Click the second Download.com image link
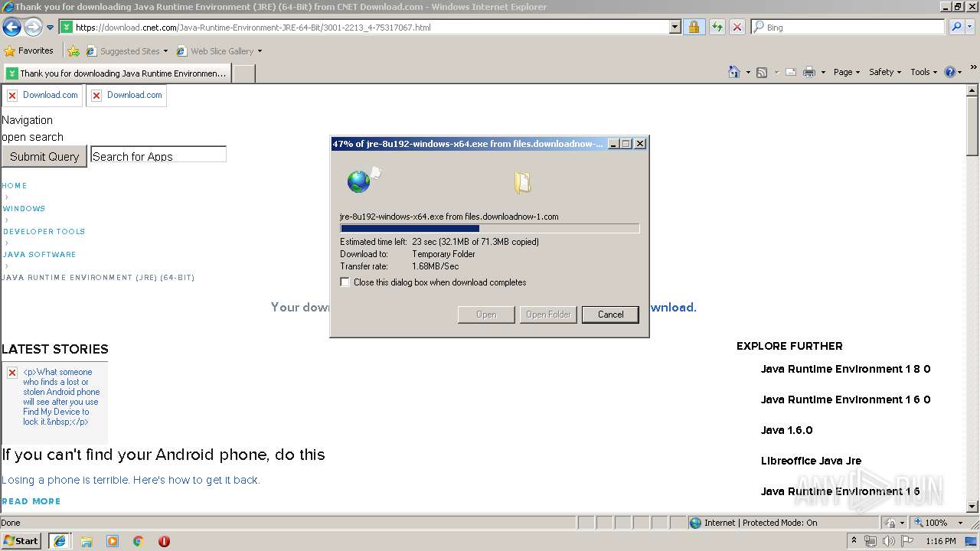 point(126,96)
